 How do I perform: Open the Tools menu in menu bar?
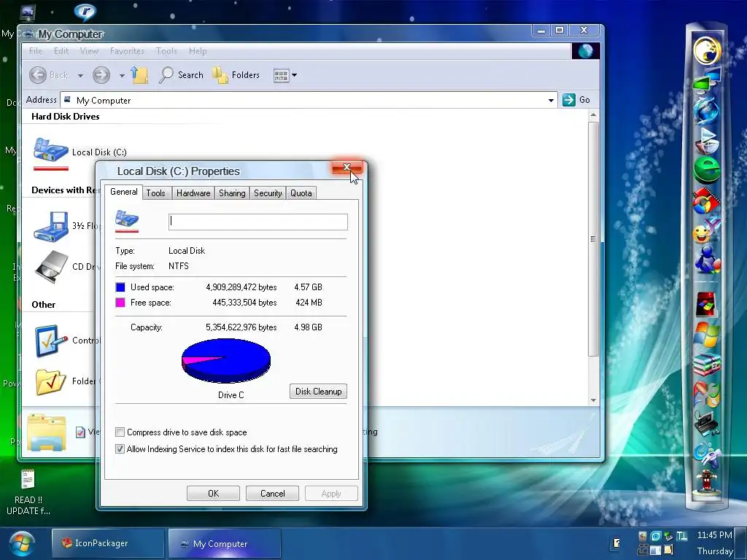pos(166,51)
